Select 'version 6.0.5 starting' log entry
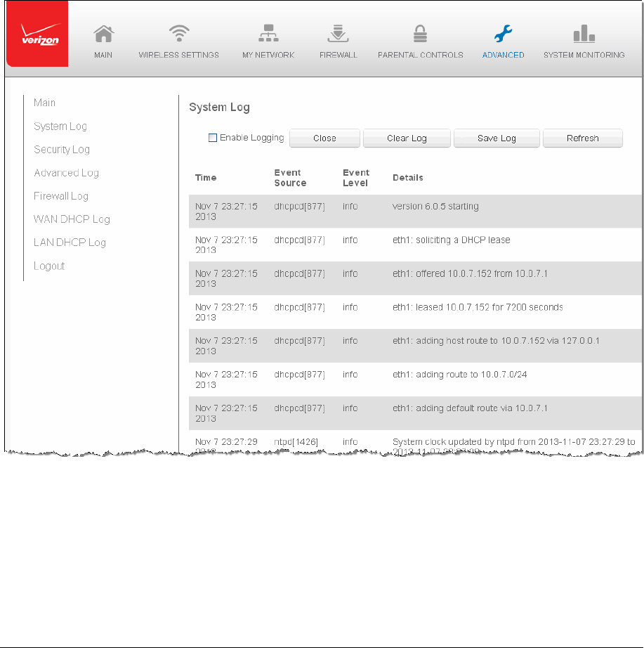This screenshot has width=644, height=648. point(415,211)
